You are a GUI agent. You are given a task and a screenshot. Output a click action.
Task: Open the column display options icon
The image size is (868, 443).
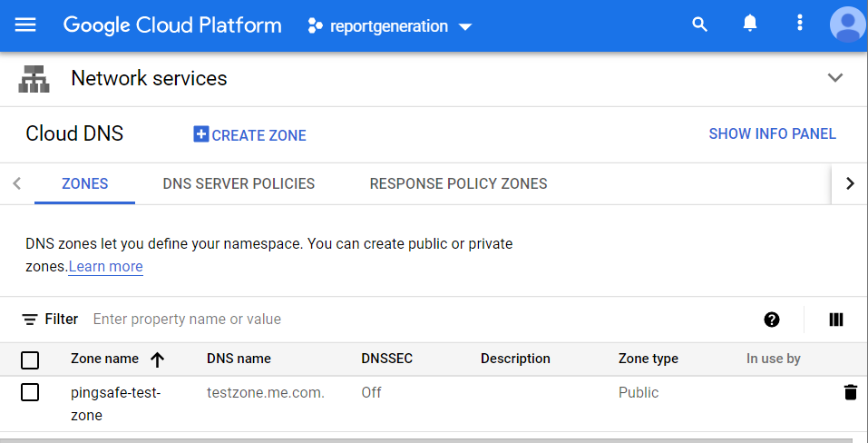pos(836,320)
